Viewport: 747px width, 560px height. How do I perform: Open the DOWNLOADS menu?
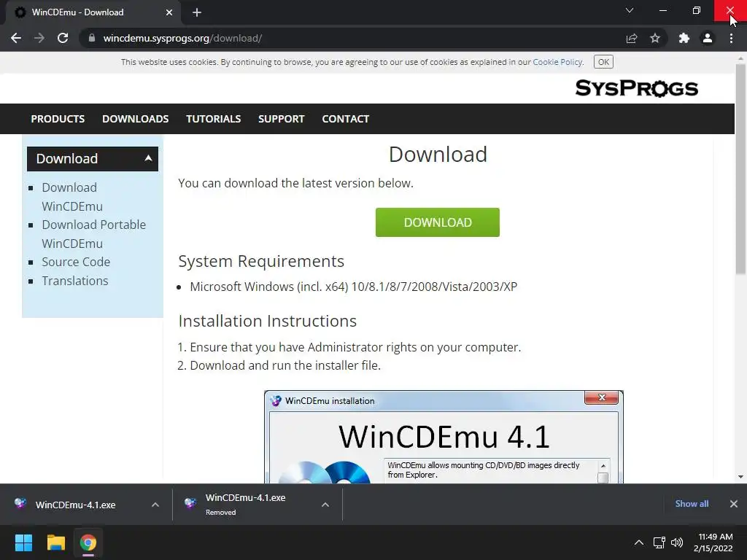pyautogui.click(x=135, y=119)
